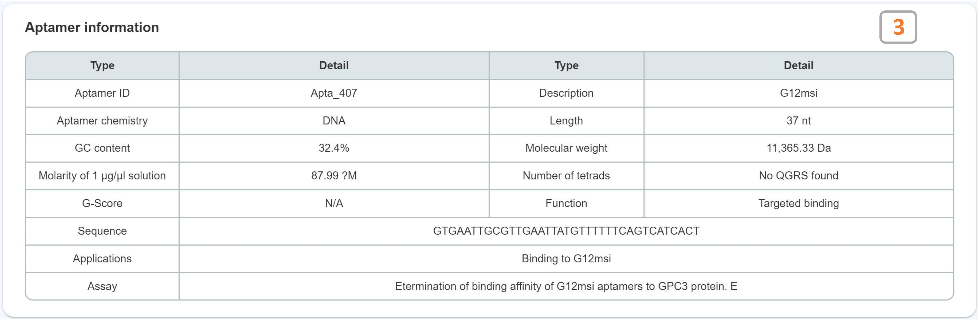Image resolution: width=980 pixels, height=320 pixels.
Task: Click the Molarity of 1 µg/µl solution label
Action: (102, 176)
